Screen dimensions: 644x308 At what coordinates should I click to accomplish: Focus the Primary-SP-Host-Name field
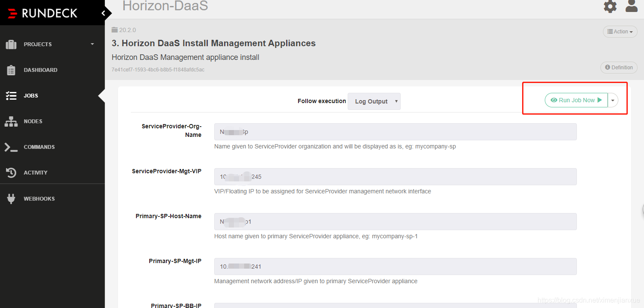point(395,222)
